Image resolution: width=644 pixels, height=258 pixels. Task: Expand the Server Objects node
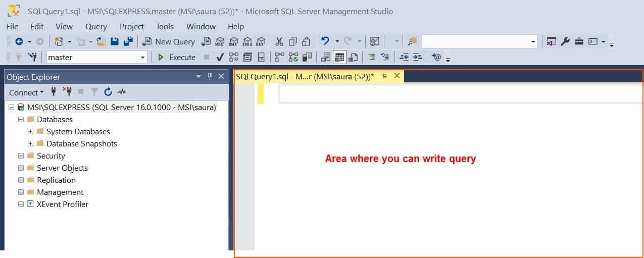coord(21,168)
